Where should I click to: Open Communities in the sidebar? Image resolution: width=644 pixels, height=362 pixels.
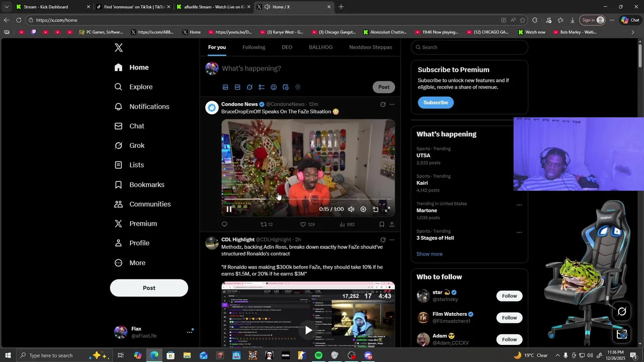tap(142, 204)
